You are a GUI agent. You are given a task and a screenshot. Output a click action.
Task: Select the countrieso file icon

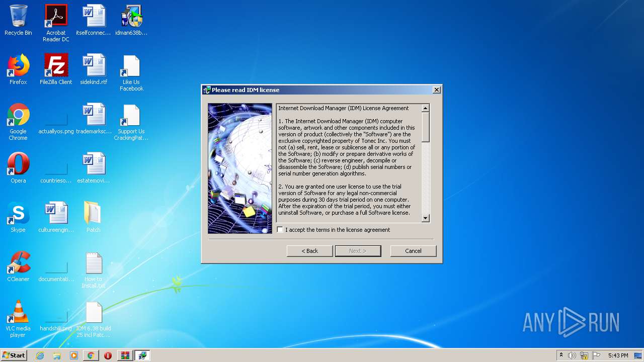point(56,171)
